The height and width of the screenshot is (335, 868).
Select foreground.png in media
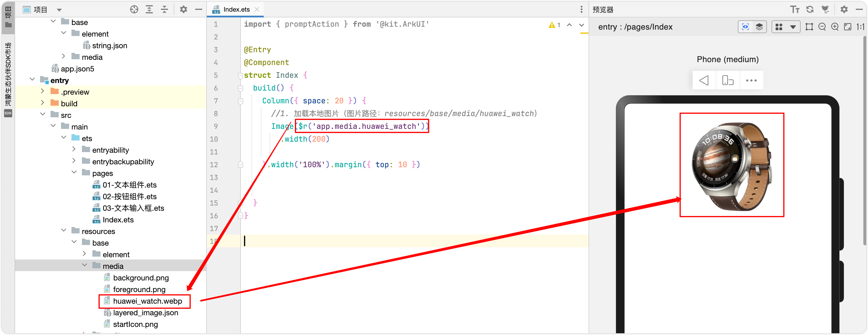134,289
